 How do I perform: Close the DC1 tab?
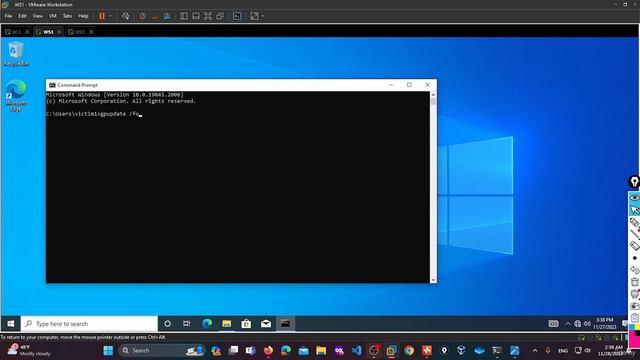[27, 32]
